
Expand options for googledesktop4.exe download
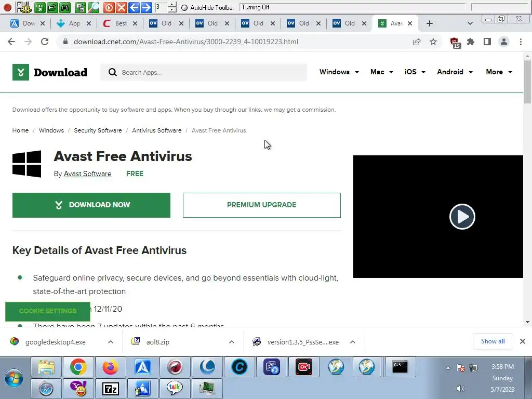111,342
